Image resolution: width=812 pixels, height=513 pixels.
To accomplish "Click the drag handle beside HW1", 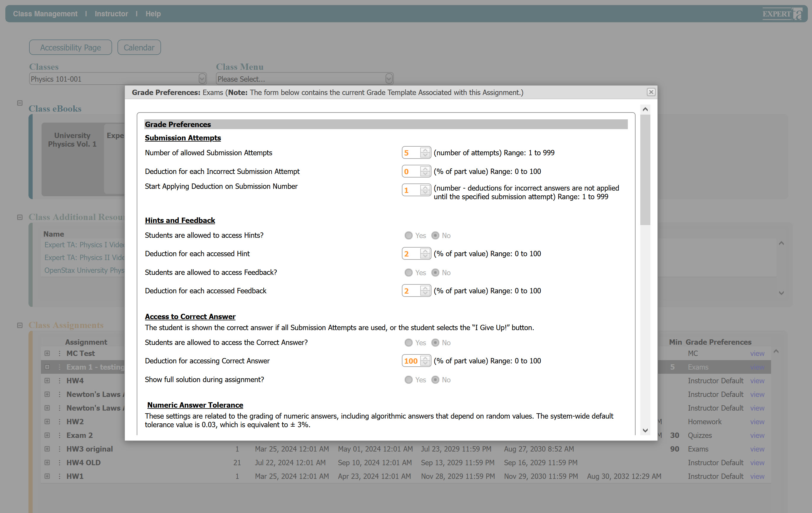I will click(59, 476).
